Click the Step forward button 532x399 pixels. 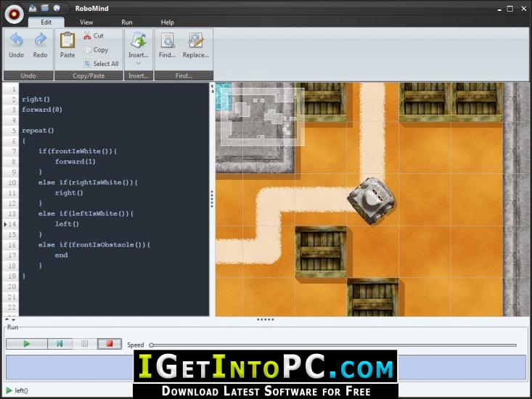[x=60, y=344]
